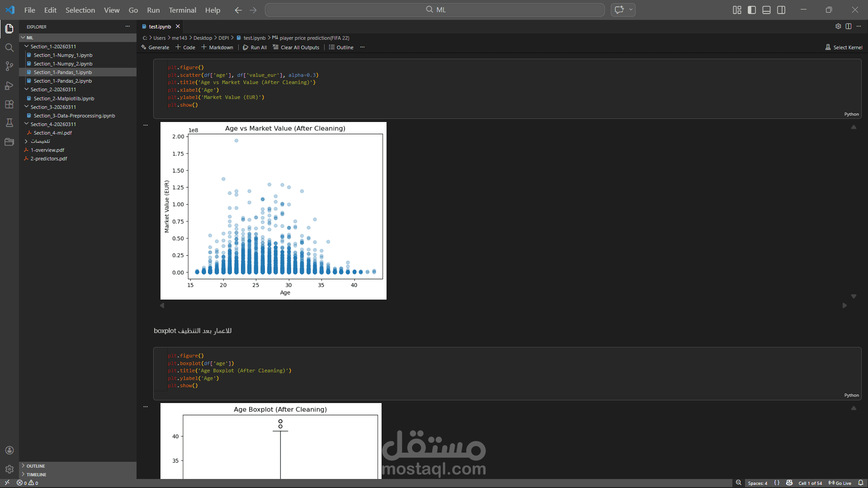Screen dimensions: 868x488
Task: Open the Accounts icon in activity bar
Action: pos(9,450)
